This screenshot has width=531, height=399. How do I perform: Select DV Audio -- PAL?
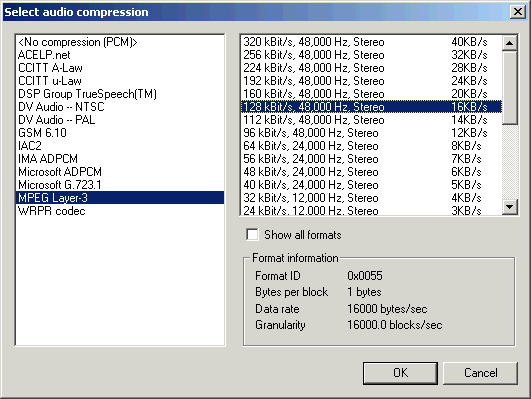point(120,120)
